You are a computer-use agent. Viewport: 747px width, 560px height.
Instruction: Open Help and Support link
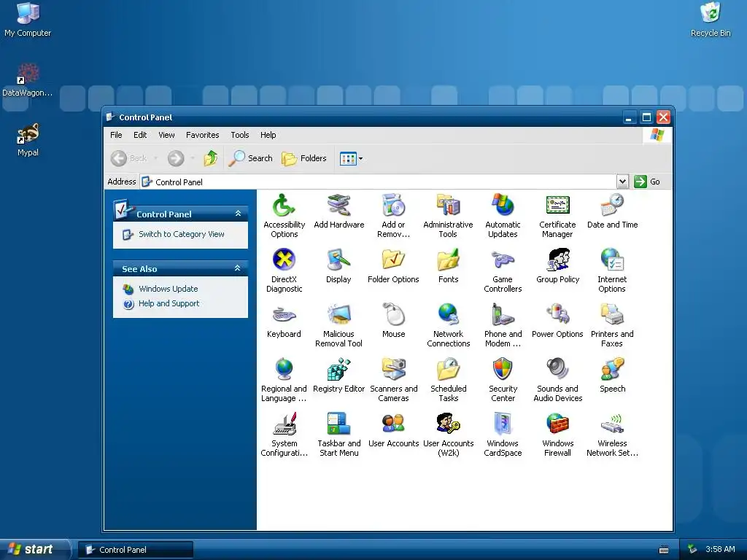pyautogui.click(x=169, y=303)
